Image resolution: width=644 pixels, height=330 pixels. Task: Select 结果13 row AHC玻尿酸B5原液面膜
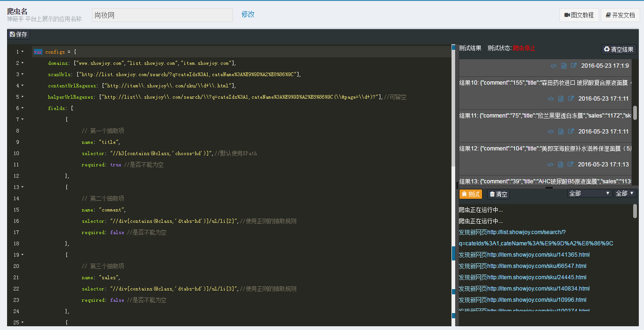(545, 181)
